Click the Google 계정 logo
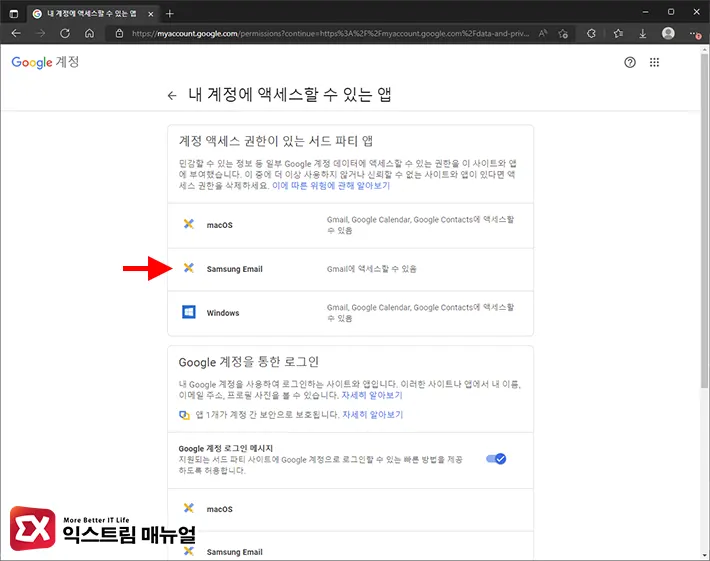Screen dimensions: 710x561 pos(45,62)
